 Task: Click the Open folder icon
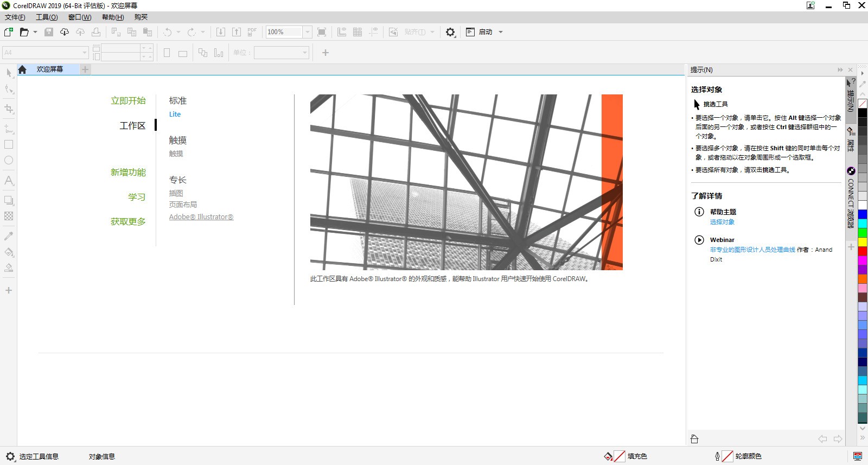coord(24,32)
